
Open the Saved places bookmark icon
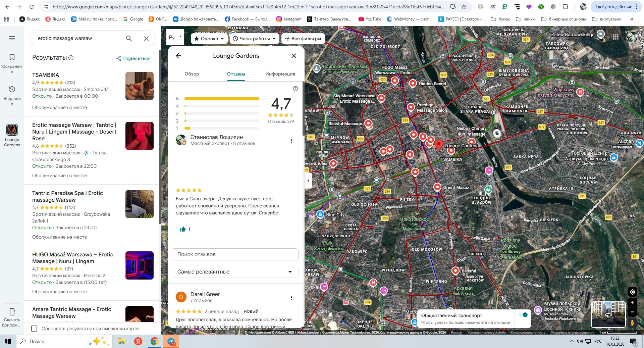[12, 57]
